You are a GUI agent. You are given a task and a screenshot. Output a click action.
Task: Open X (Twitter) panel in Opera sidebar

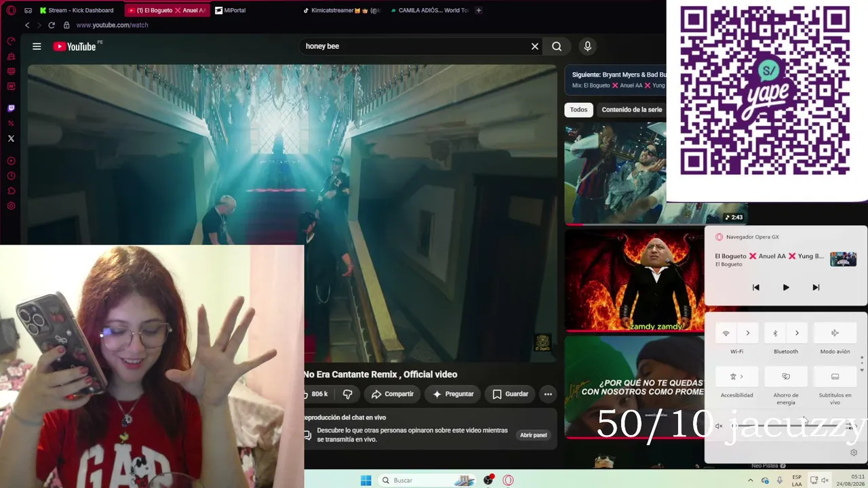coord(11,138)
